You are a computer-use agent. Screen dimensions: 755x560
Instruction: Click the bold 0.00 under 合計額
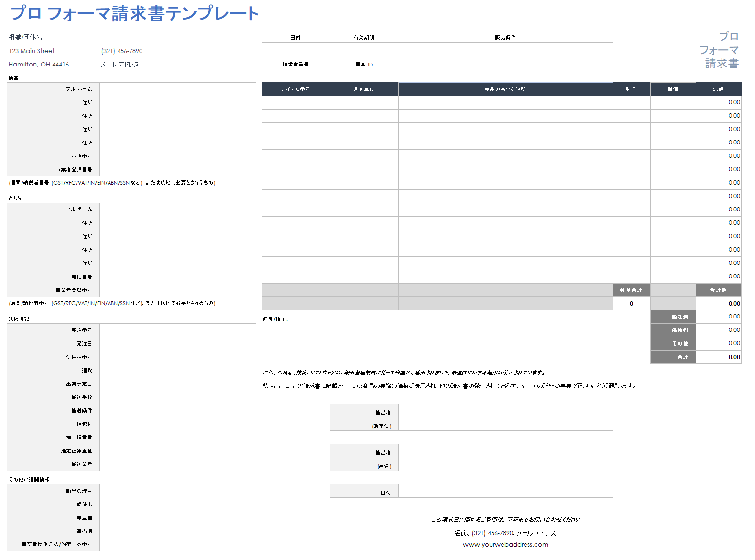[x=718, y=303]
